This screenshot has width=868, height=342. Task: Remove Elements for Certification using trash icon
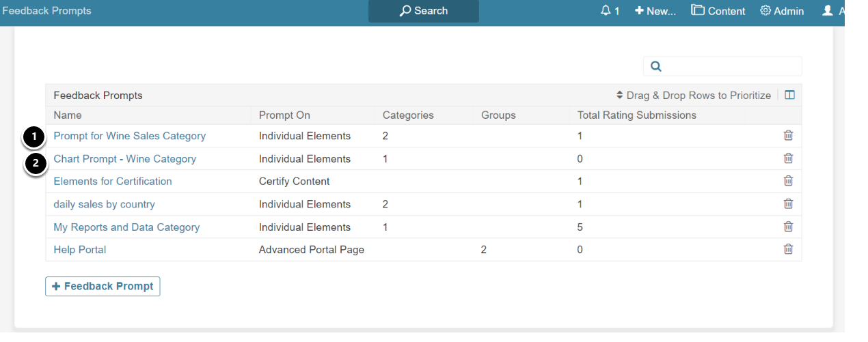point(788,181)
